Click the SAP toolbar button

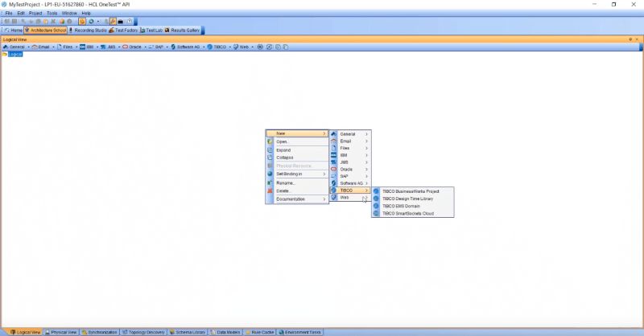click(156, 47)
